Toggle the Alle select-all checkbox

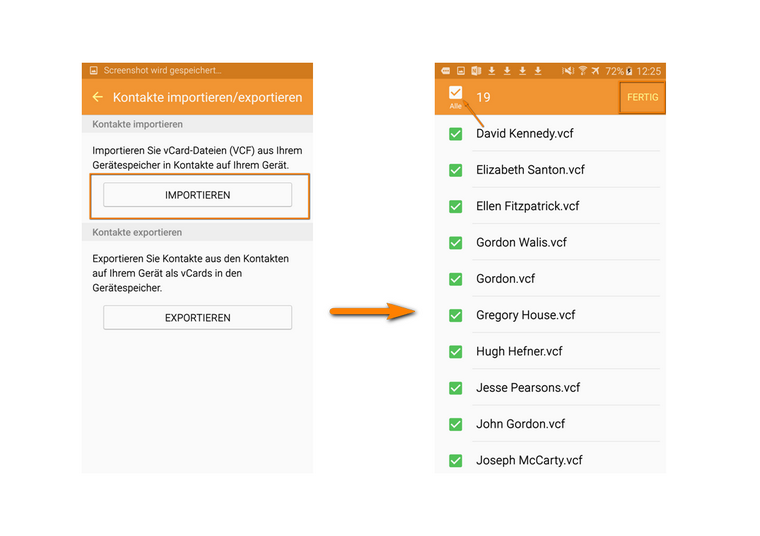(455, 94)
